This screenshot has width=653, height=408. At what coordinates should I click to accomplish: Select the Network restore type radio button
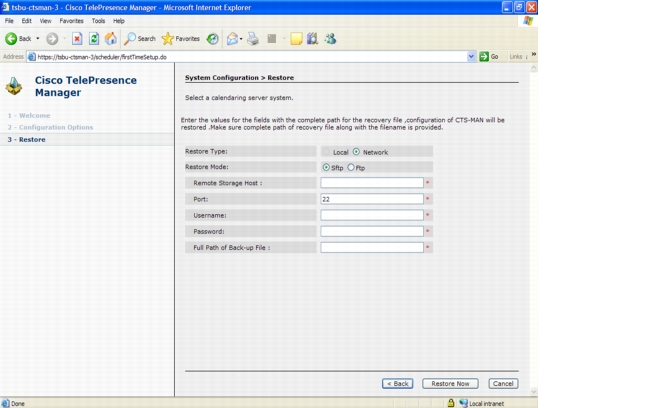pyautogui.click(x=356, y=152)
